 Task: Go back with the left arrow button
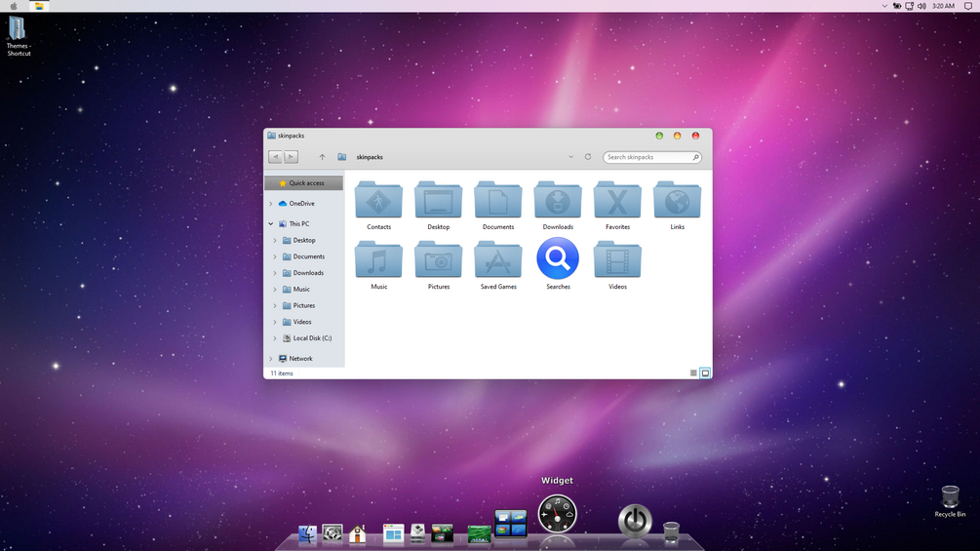click(x=275, y=157)
